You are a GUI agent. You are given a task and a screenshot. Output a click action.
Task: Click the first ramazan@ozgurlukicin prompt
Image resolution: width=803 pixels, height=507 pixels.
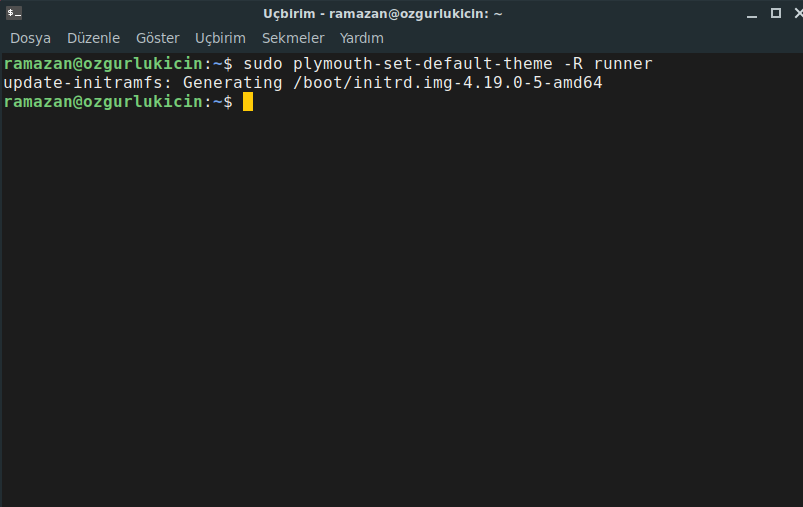coord(103,64)
